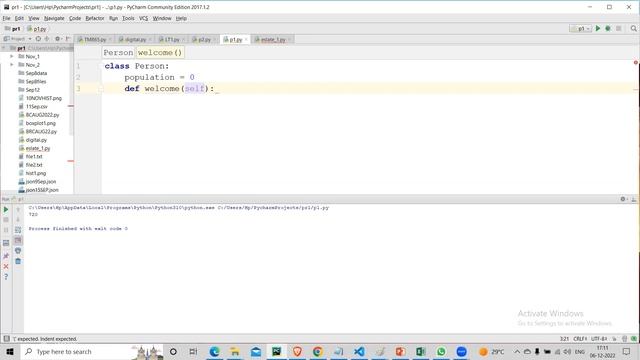Open p1 run configuration dropdown
The width and height of the screenshot is (640, 360).
point(581,29)
